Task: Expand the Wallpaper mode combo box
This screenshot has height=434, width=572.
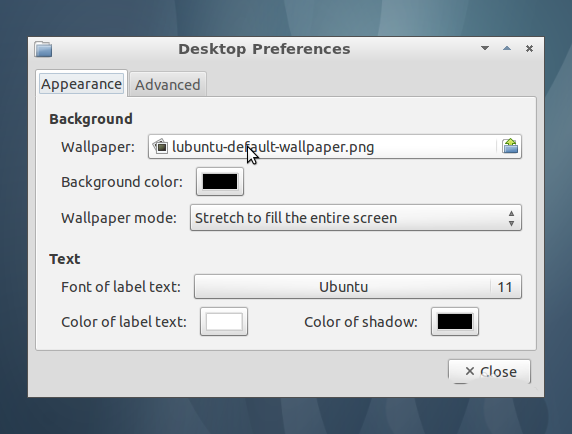Action: (356, 218)
